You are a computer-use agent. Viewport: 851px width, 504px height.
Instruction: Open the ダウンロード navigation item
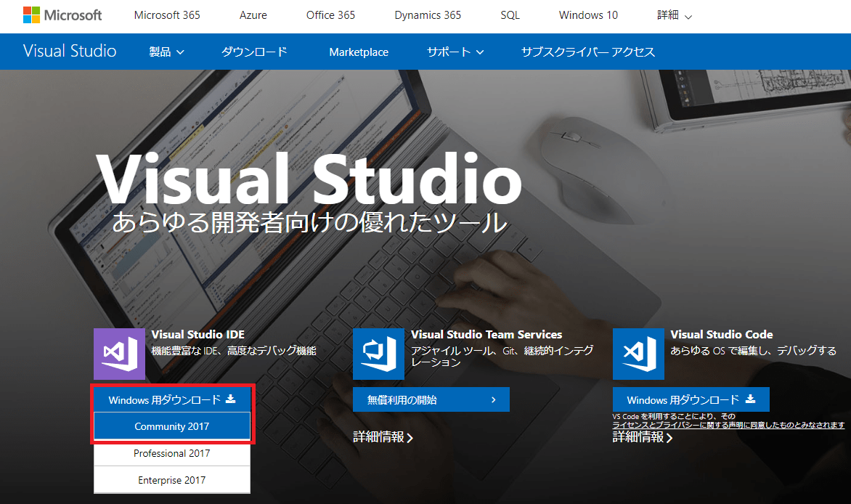pos(254,52)
